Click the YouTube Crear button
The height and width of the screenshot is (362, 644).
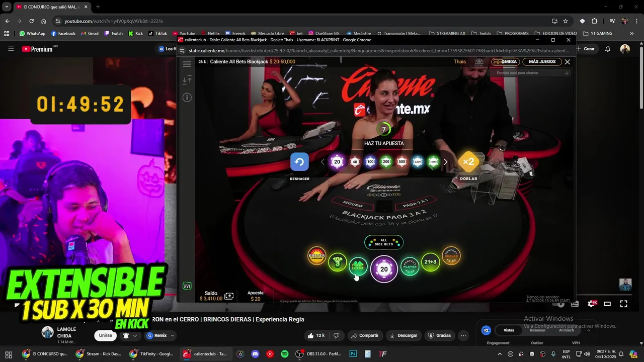[x=586, y=49]
